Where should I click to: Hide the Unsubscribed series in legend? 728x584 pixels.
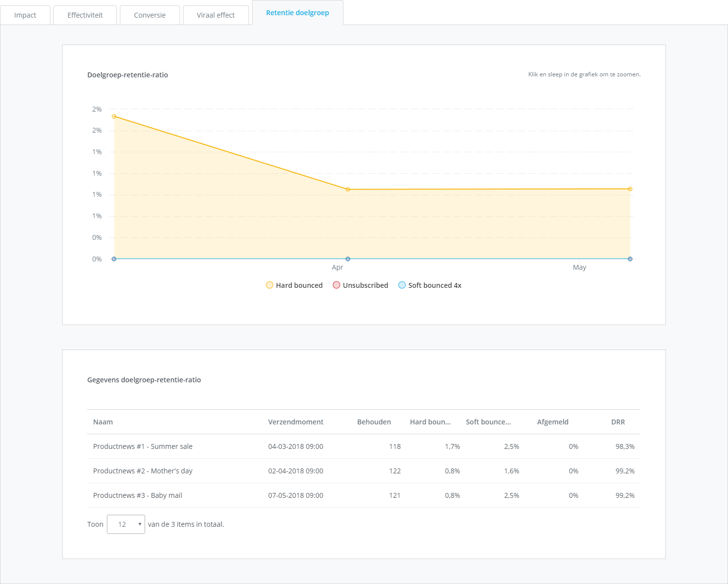coord(361,285)
